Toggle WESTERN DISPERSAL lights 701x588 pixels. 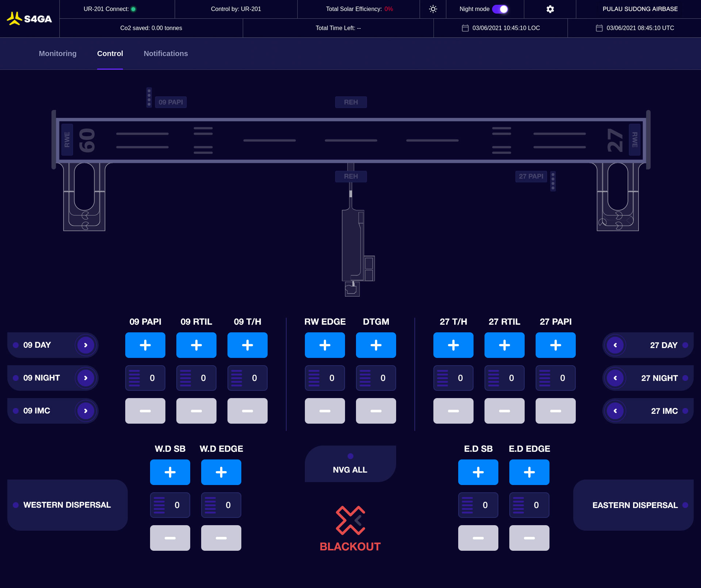[68, 505]
